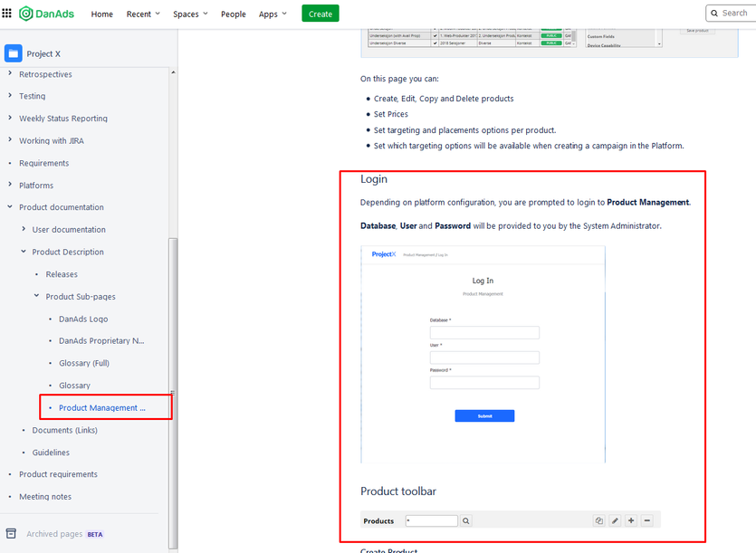Screen dimensions: 756x553
Task: Click the Log In screenshot image
Action: [483, 355]
